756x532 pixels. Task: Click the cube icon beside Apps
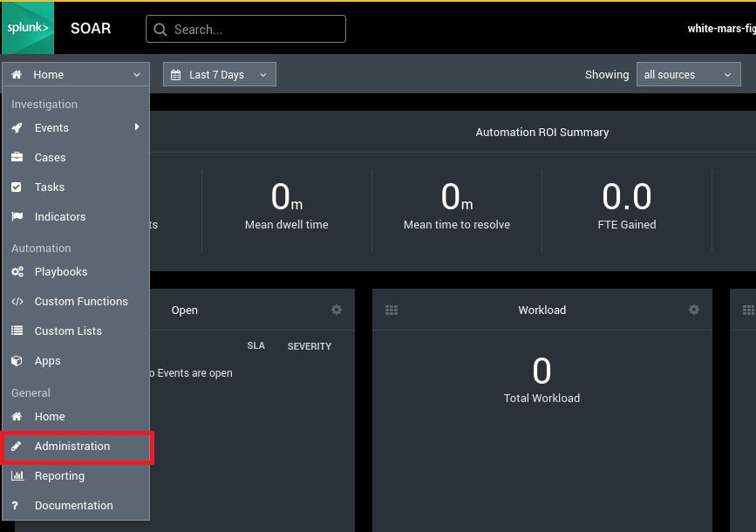(x=17, y=360)
